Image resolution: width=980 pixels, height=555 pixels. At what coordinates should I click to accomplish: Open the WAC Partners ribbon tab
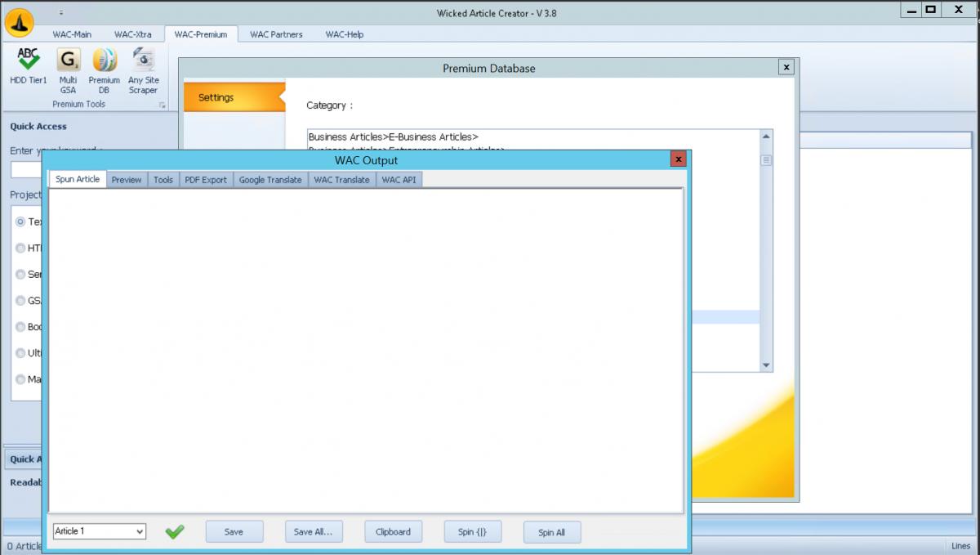tap(276, 34)
